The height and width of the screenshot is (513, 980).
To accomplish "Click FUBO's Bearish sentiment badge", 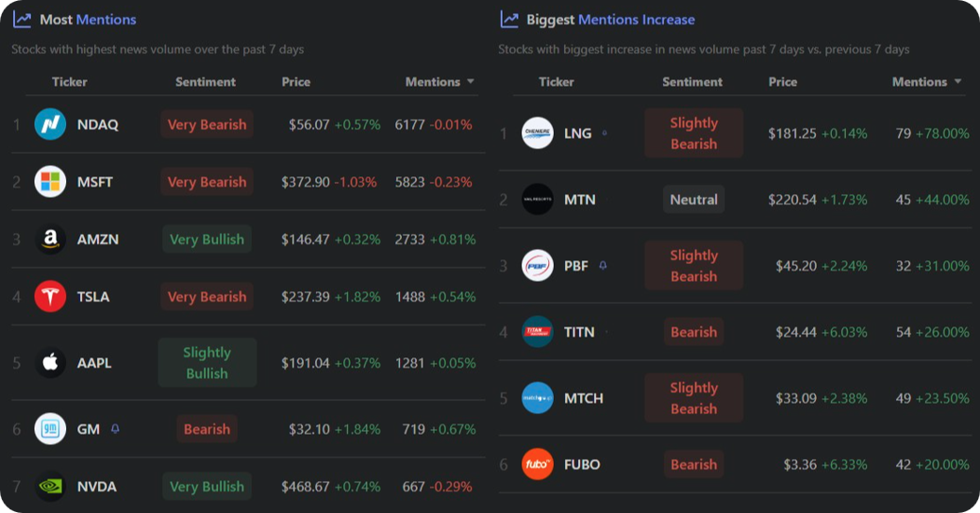I will 694,464.
